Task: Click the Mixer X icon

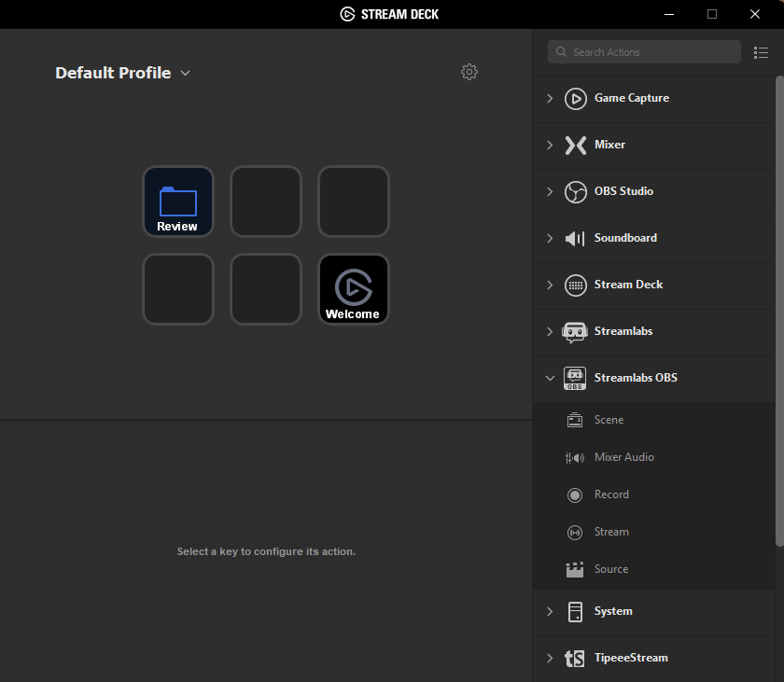Action: point(576,146)
